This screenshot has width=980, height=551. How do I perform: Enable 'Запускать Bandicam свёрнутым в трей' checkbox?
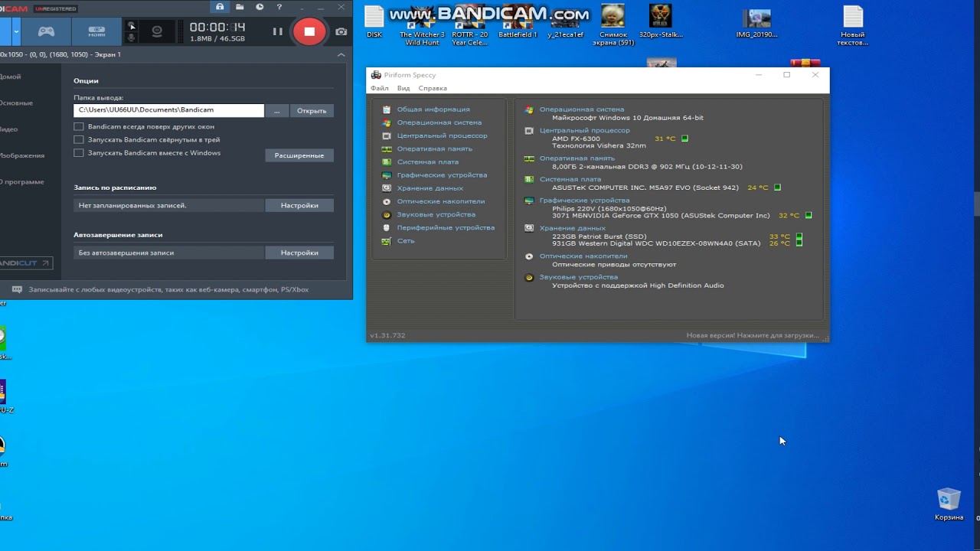[79, 140]
